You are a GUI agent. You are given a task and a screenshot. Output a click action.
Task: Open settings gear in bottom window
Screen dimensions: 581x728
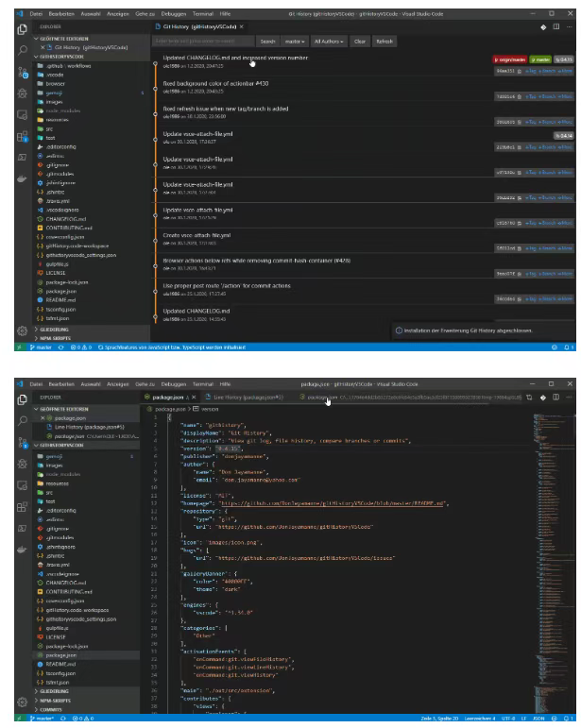click(x=22, y=702)
